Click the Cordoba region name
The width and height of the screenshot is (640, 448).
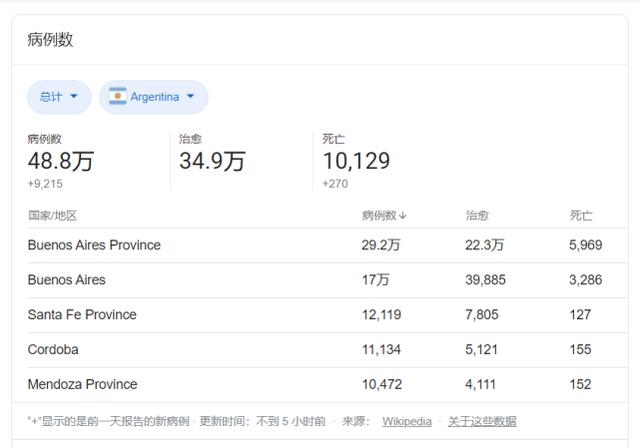coord(53,349)
